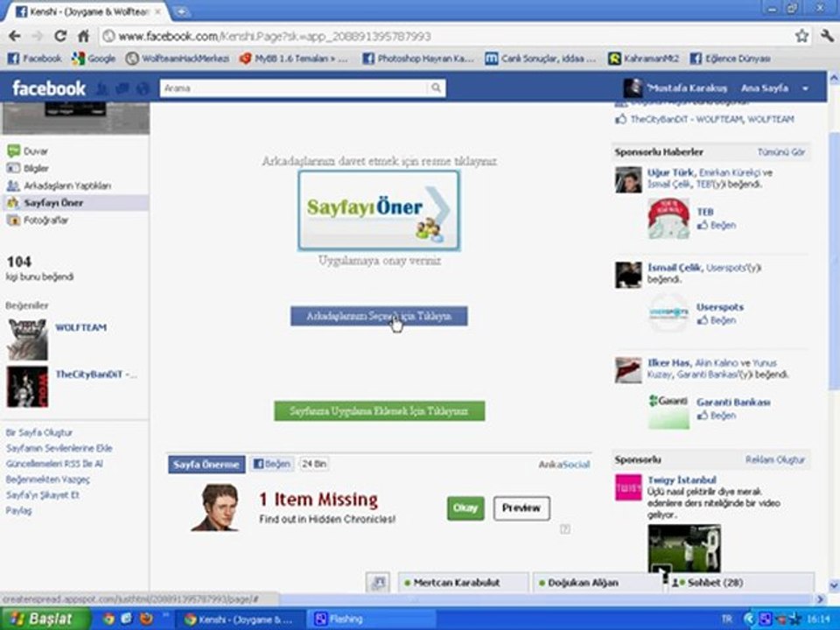The image size is (840, 630).
Task: Open the Google bookmark
Action: 94,59
